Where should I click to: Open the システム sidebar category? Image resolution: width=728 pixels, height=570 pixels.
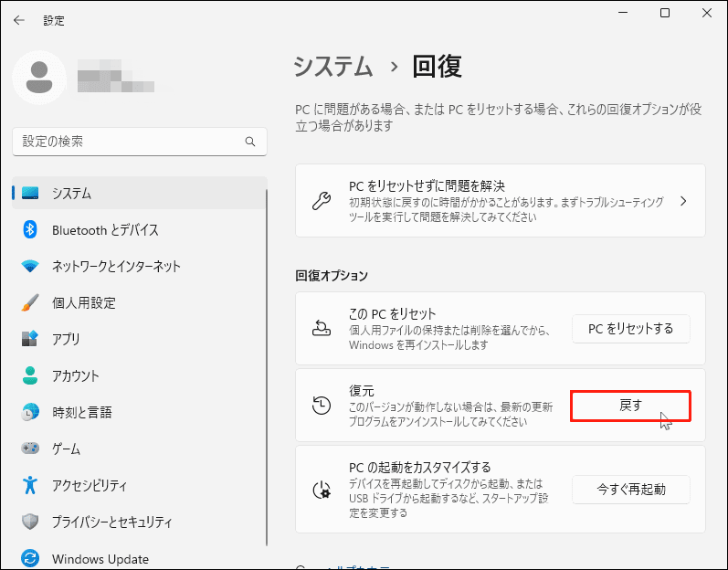139,193
